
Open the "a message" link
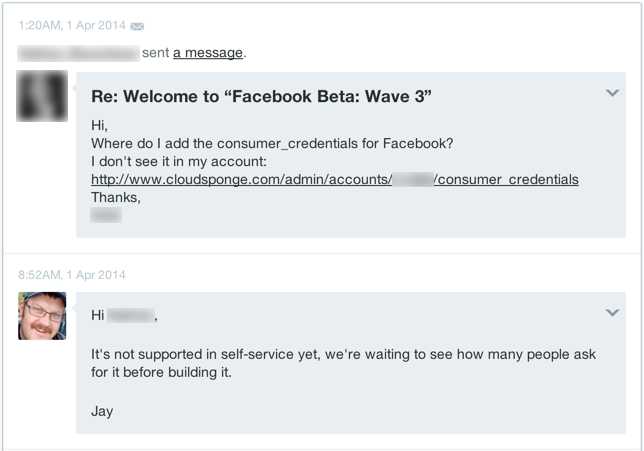click(208, 53)
